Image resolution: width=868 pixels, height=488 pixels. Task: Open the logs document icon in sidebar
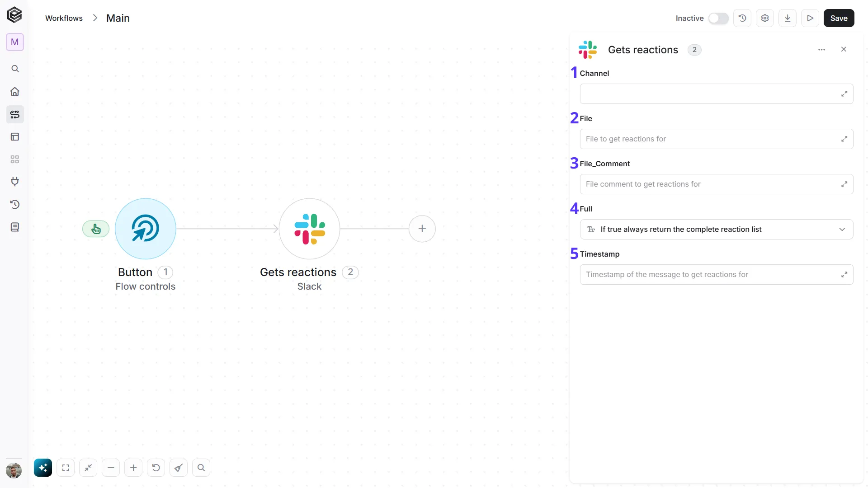pos(15,227)
